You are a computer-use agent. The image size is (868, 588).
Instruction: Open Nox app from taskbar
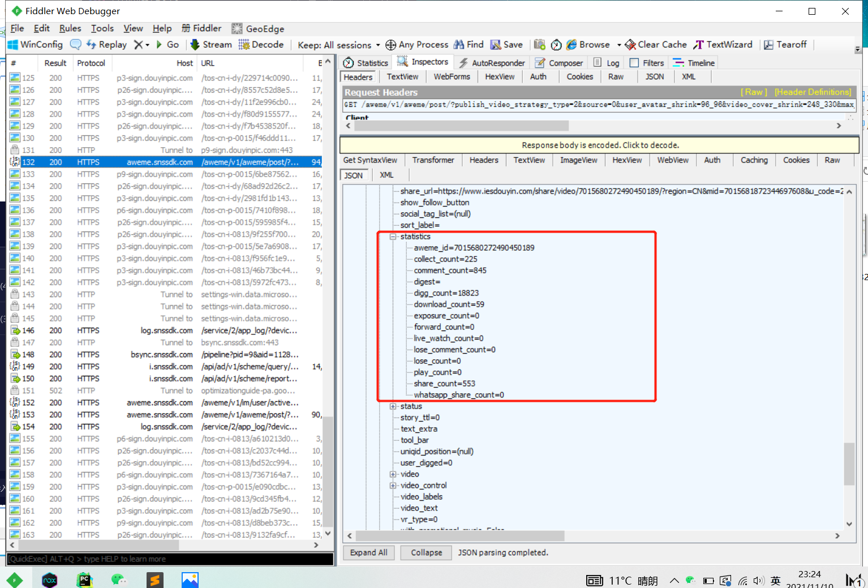click(x=50, y=580)
